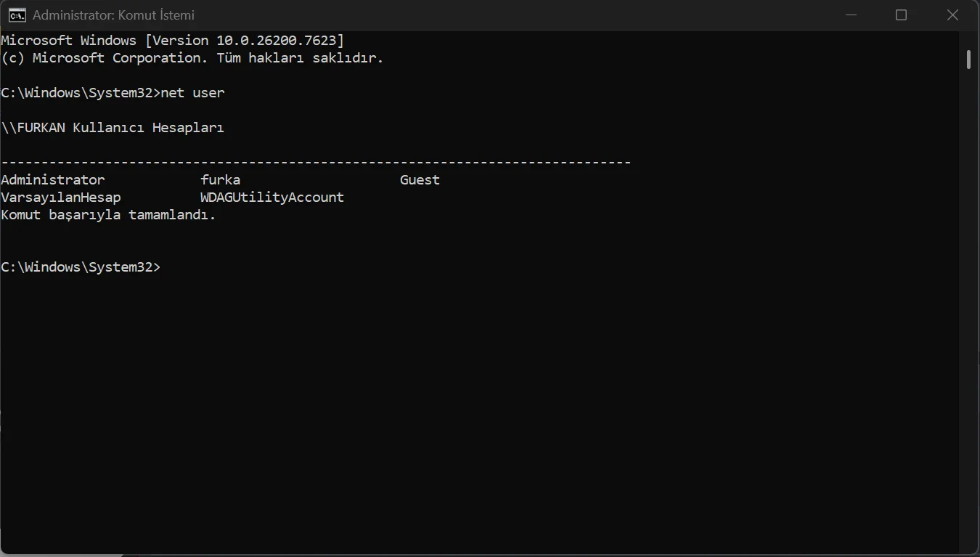Click the typed "net user" command
The width and height of the screenshot is (980, 557).
[x=193, y=93]
